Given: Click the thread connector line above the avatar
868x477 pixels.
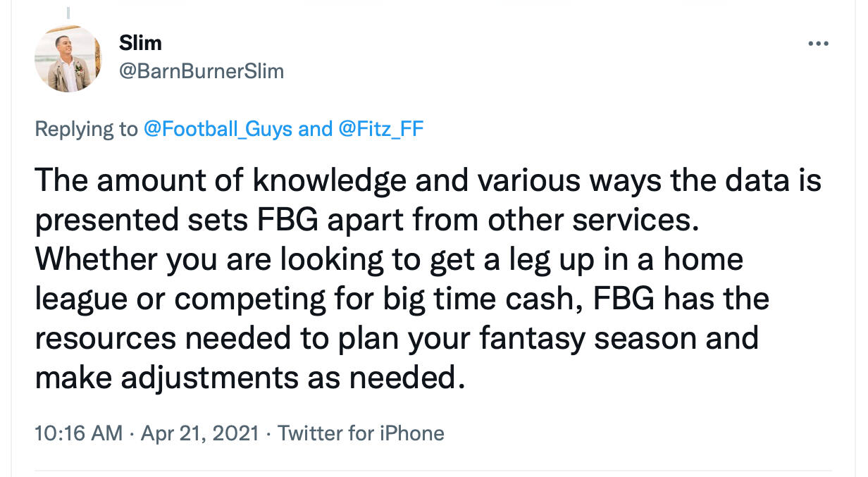Looking at the screenshot, I should [68, 14].
